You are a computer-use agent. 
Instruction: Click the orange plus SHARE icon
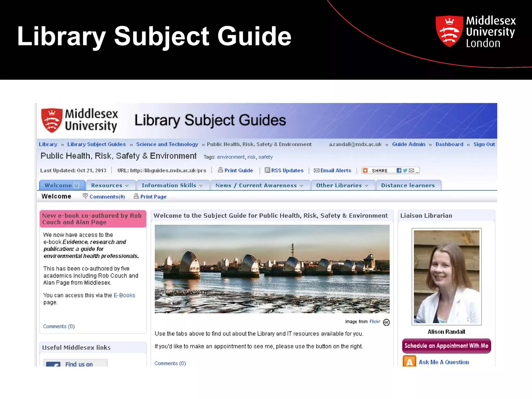tap(365, 170)
